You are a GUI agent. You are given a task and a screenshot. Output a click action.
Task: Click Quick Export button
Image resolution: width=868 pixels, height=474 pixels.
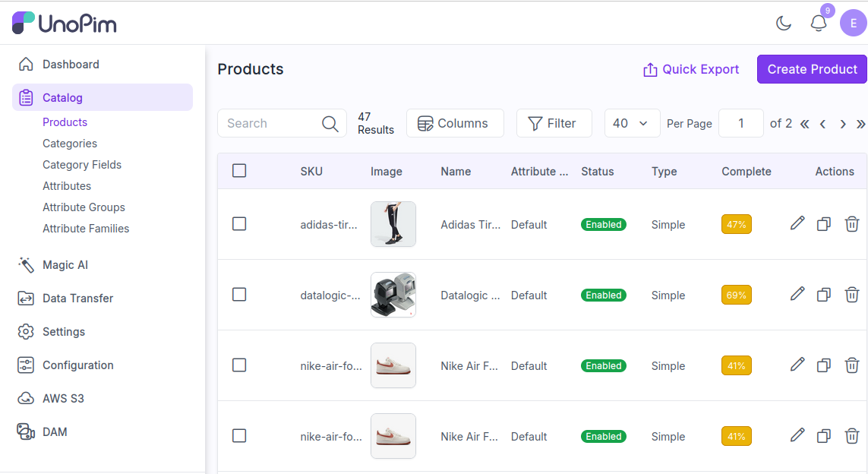point(691,69)
